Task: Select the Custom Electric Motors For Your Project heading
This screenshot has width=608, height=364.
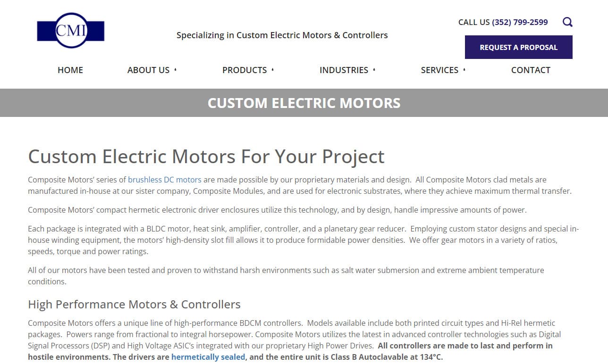Action: 206,156
